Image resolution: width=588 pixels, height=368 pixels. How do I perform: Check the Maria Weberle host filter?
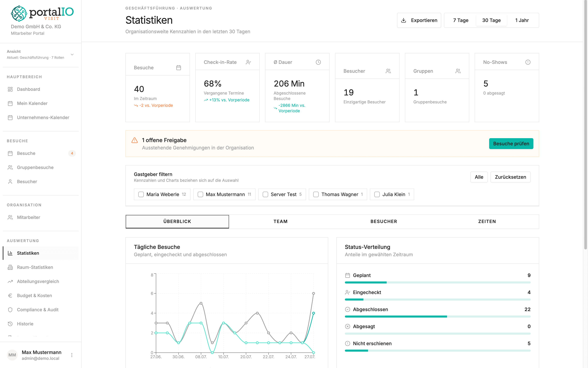(x=141, y=194)
